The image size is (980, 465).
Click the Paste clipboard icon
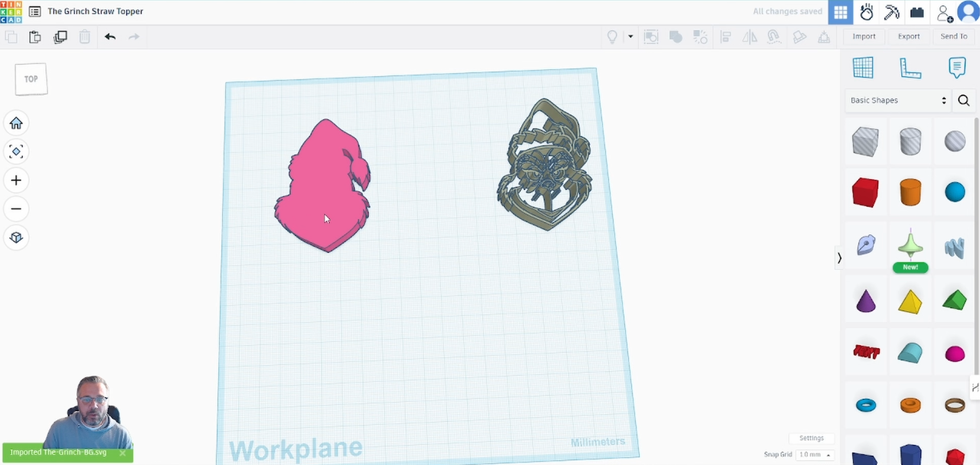coord(35,37)
